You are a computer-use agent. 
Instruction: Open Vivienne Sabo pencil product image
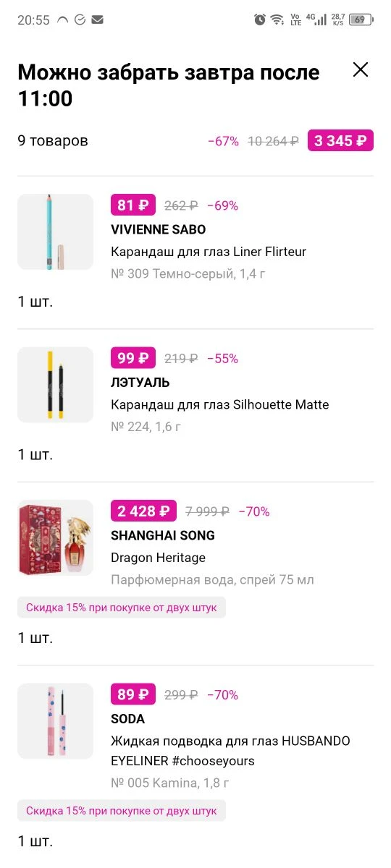tap(55, 231)
